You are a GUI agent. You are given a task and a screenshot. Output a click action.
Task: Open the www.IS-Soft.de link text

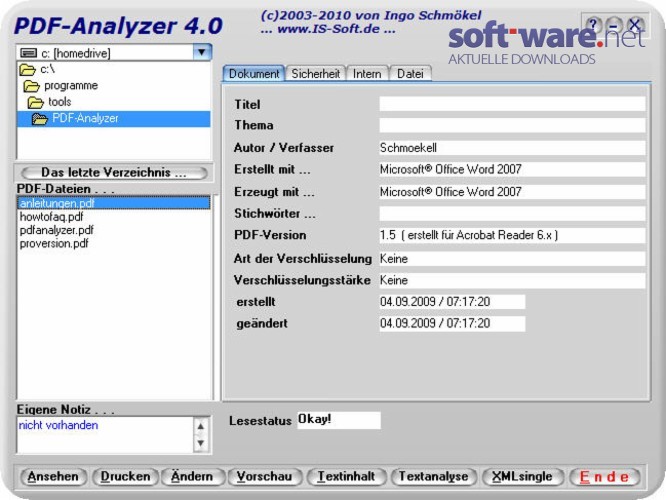click(x=328, y=29)
